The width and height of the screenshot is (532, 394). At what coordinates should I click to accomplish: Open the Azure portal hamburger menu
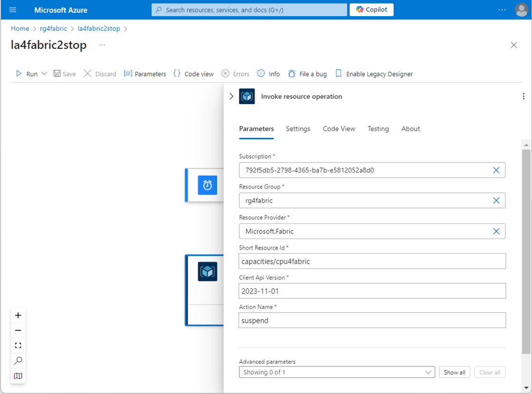[13, 10]
